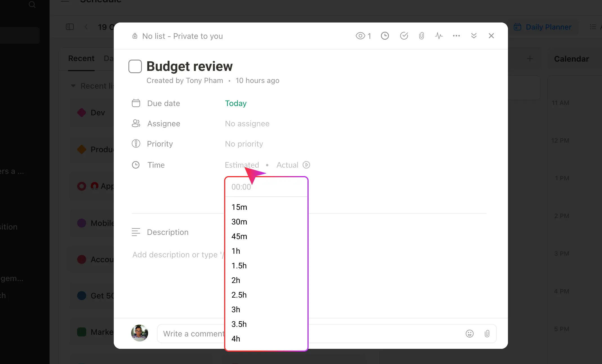Click attachment icon in comment field
The height and width of the screenshot is (364, 602).
(x=487, y=334)
